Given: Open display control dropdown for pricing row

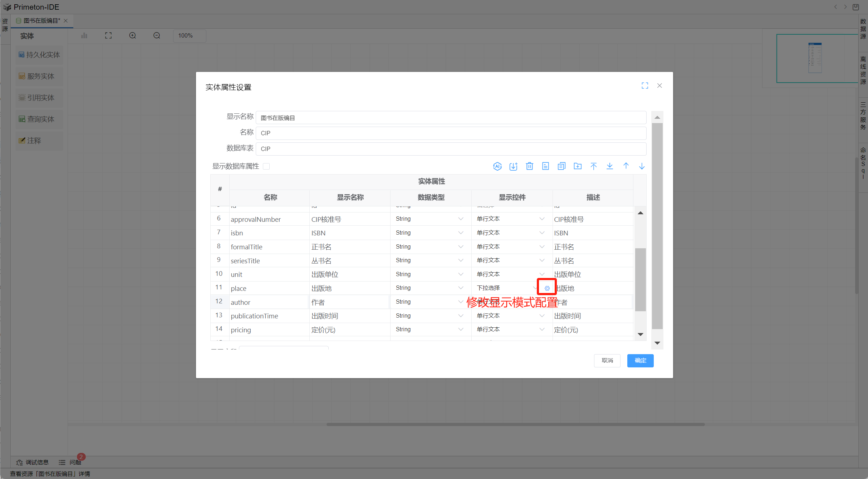Looking at the screenshot, I should tap(542, 329).
